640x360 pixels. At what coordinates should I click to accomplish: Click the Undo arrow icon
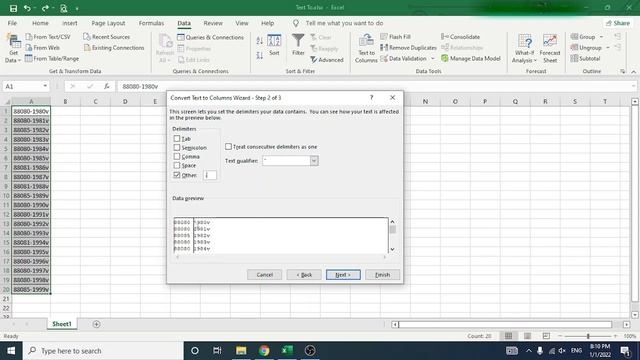(27, 8)
